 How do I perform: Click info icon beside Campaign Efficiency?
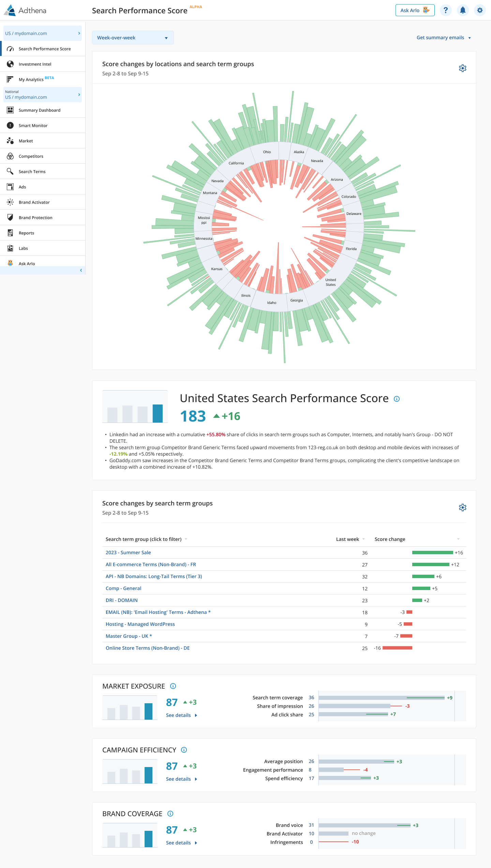click(x=184, y=750)
